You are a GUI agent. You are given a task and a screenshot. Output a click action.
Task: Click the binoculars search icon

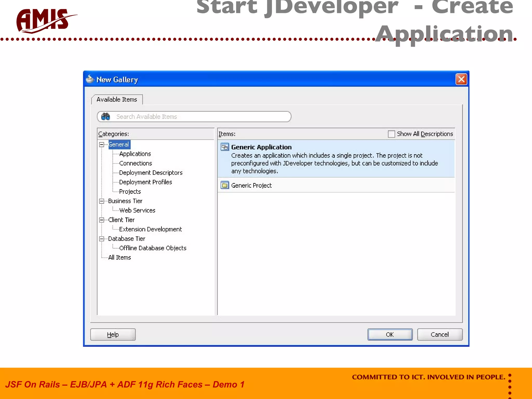[x=106, y=116]
